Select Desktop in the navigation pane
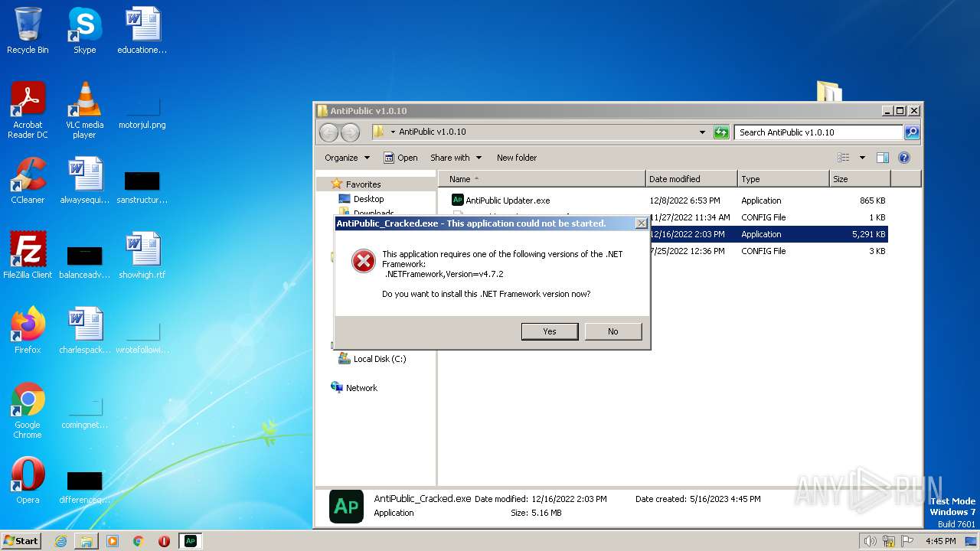 tap(368, 199)
